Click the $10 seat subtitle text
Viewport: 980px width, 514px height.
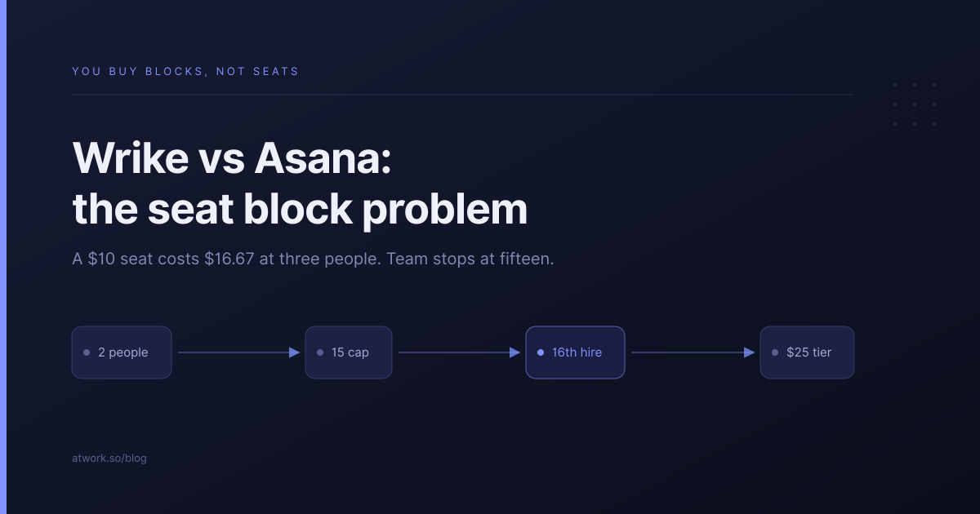[x=313, y=259]
